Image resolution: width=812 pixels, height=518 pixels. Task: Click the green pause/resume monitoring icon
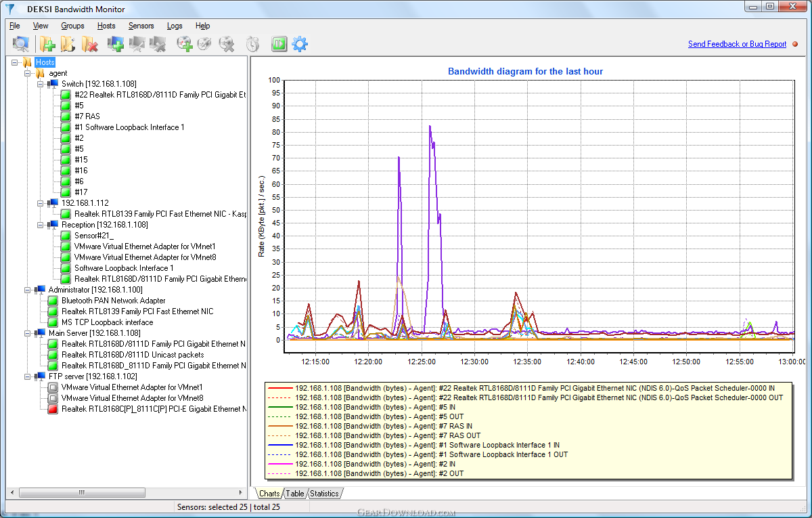click(x=279, y=44)
